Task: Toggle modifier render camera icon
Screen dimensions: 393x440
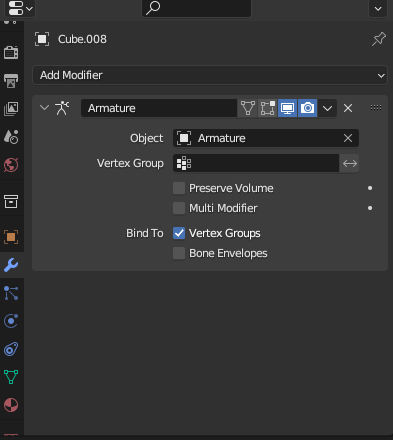Action: pyautogui.click(x=307, y=108)
